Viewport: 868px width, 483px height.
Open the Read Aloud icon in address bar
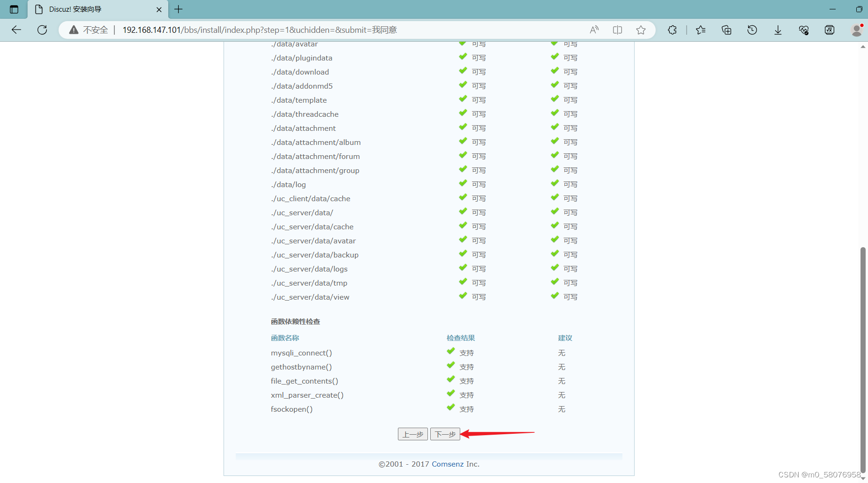[594, 30]
